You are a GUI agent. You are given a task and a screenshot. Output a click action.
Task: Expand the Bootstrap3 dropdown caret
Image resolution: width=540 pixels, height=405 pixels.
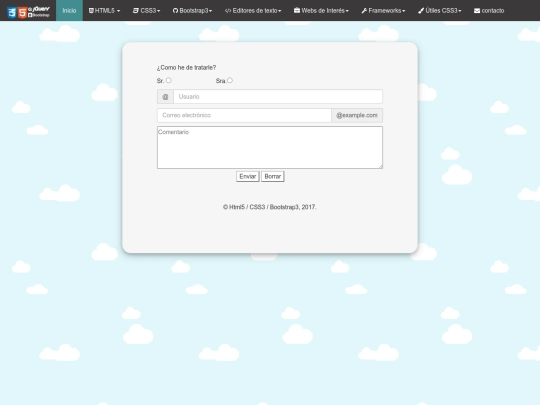pos(210,11)
